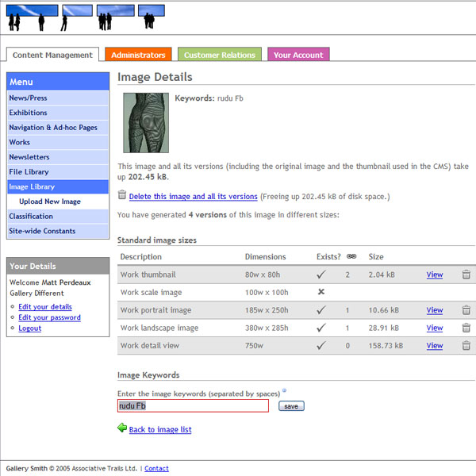Click trash icon beside Delete this image link

[121, 195]
